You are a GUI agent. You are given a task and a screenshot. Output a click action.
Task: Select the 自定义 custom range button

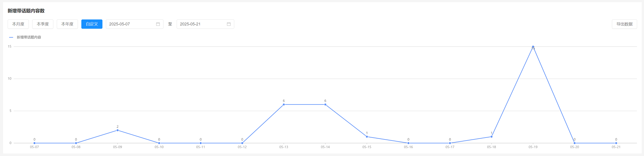pyautogui.click(x=92, y=24)
